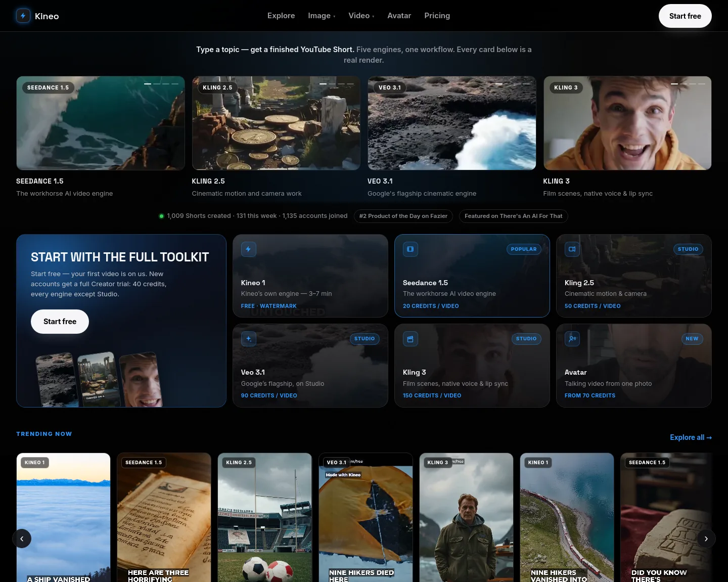Click the previous arrow in trending carousel
The height and width of the screenshot is (582, 728).
22,539
